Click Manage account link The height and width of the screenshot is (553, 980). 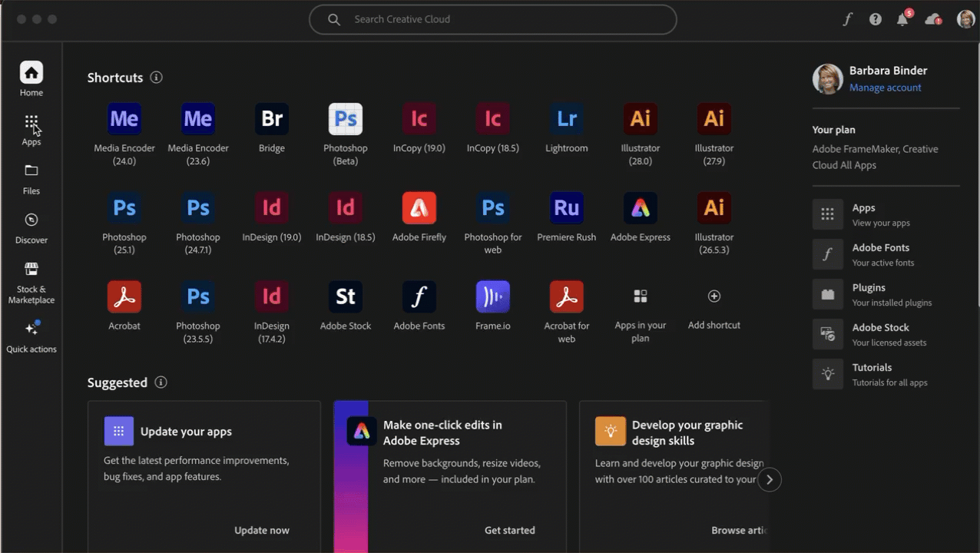pos(885,88)
